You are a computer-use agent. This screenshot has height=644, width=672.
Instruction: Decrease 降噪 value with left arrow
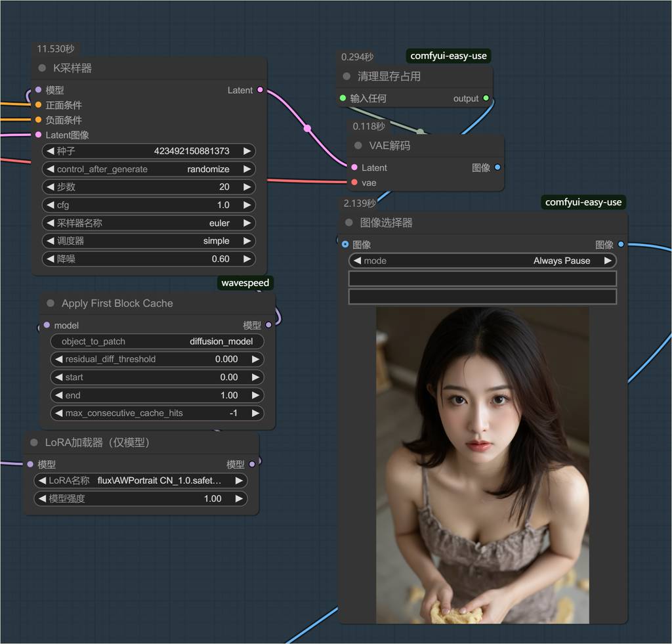click(x=50, y=259)
